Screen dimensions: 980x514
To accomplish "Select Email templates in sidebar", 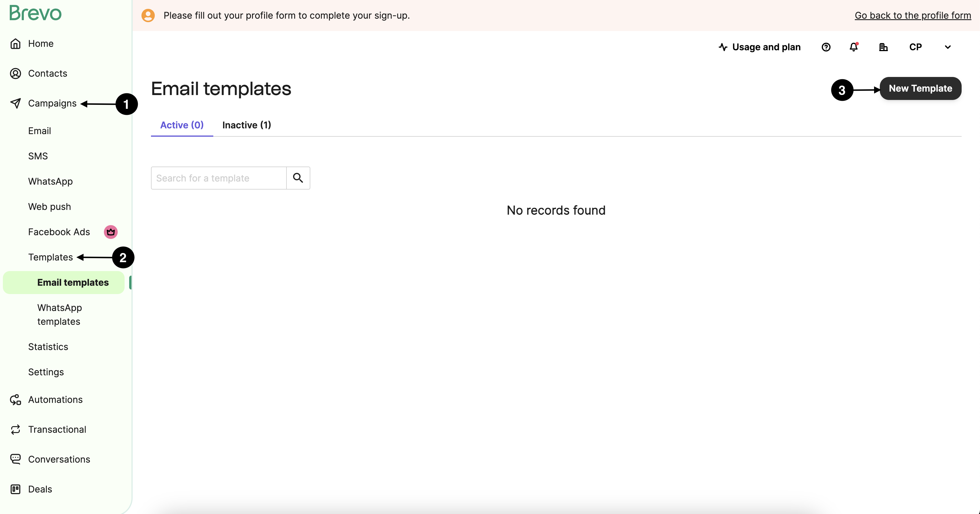I will point(63,282).
